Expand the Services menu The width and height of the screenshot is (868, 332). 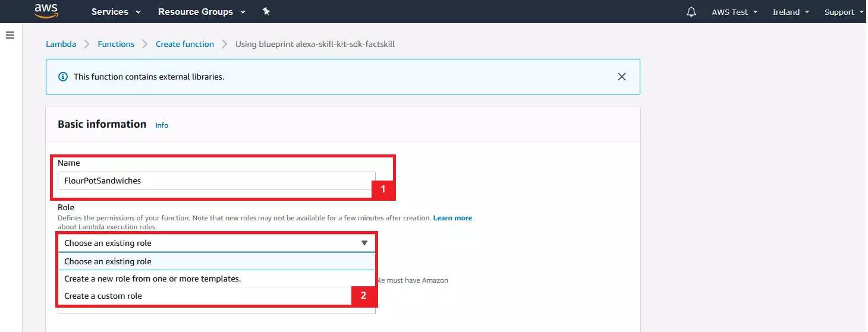click(116, 12)
